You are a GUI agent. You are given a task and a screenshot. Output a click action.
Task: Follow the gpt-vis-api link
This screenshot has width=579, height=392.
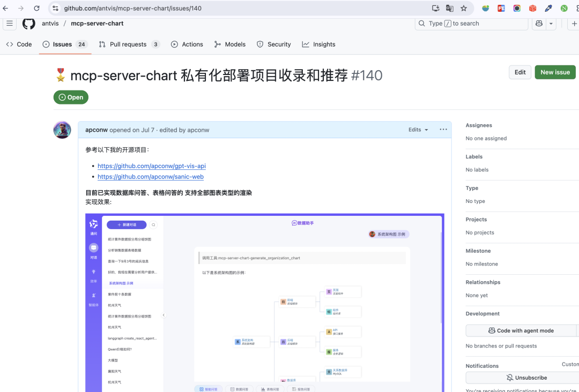[x=152, y=166]
